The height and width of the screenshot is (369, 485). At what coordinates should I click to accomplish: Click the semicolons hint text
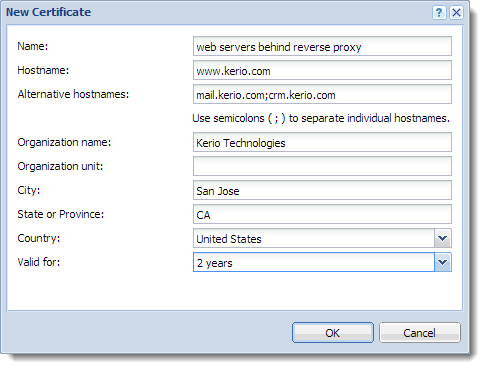pyautogui.click(x=321, y=118)
